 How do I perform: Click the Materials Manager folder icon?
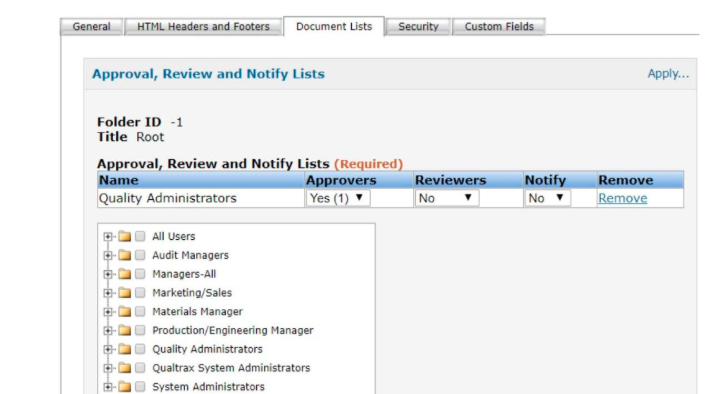(x=124, y=311)
